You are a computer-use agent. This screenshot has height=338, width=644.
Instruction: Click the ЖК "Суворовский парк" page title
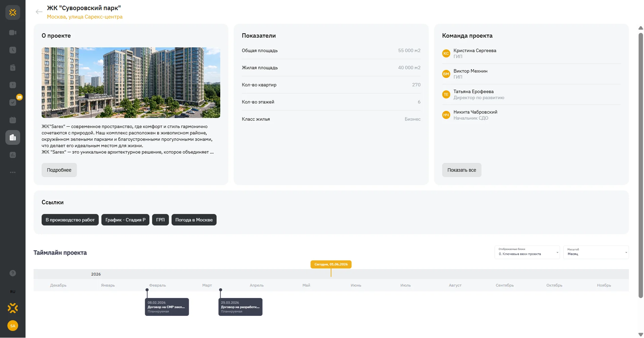(84, 8)
